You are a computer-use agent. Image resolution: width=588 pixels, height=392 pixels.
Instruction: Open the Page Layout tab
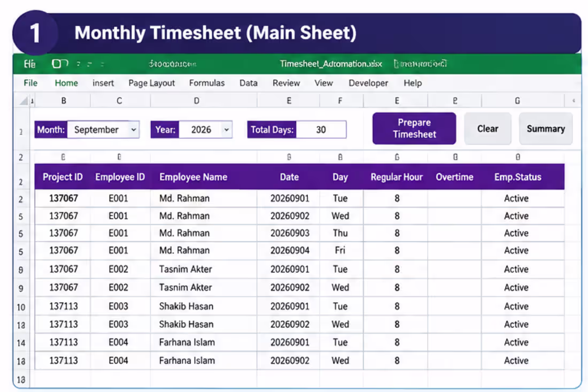151,83
